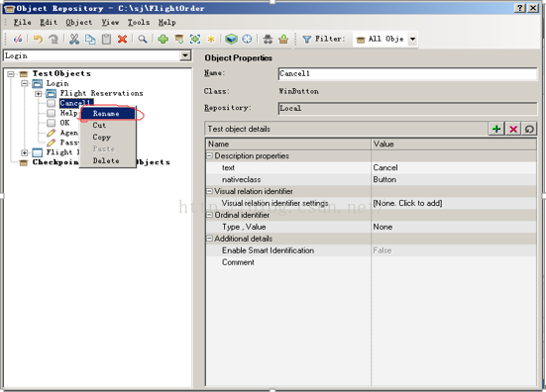
Task: Select the Login window tree item
Action: 57,83
